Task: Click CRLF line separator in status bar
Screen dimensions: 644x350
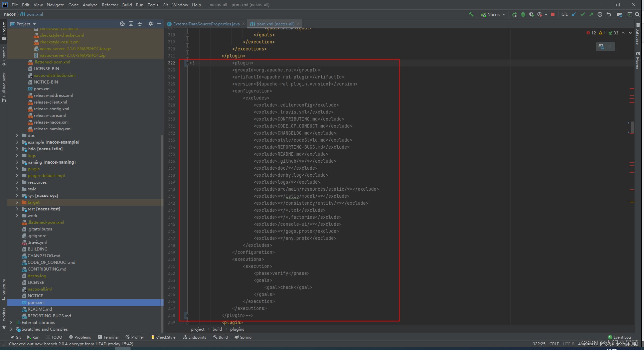Action: pos(554,344)
